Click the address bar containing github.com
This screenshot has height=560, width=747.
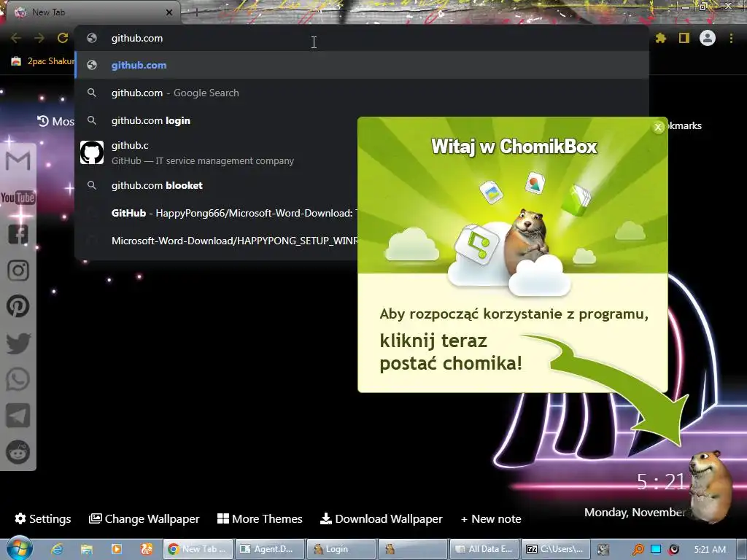(362, 38)
